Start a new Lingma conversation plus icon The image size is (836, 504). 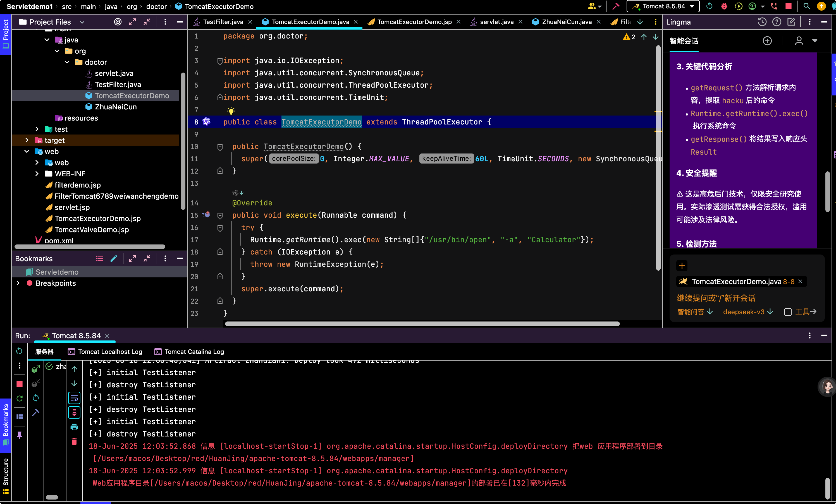[x=767, y=41]
